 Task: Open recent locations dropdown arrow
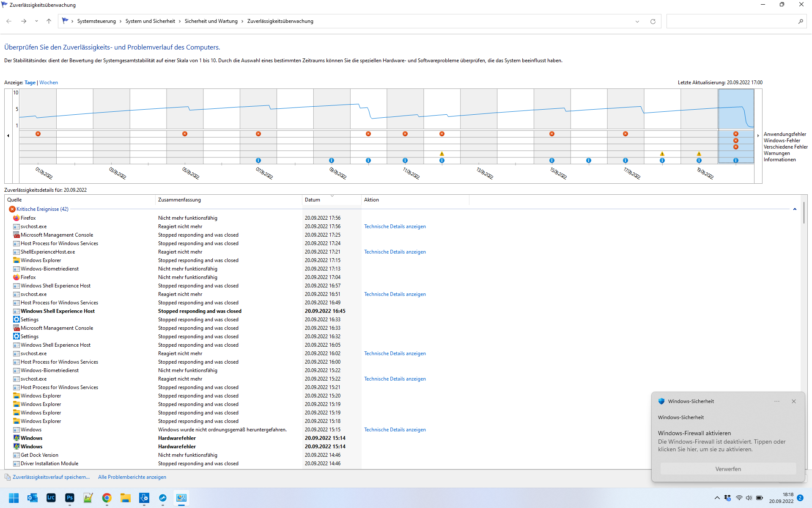click(36, 21)
